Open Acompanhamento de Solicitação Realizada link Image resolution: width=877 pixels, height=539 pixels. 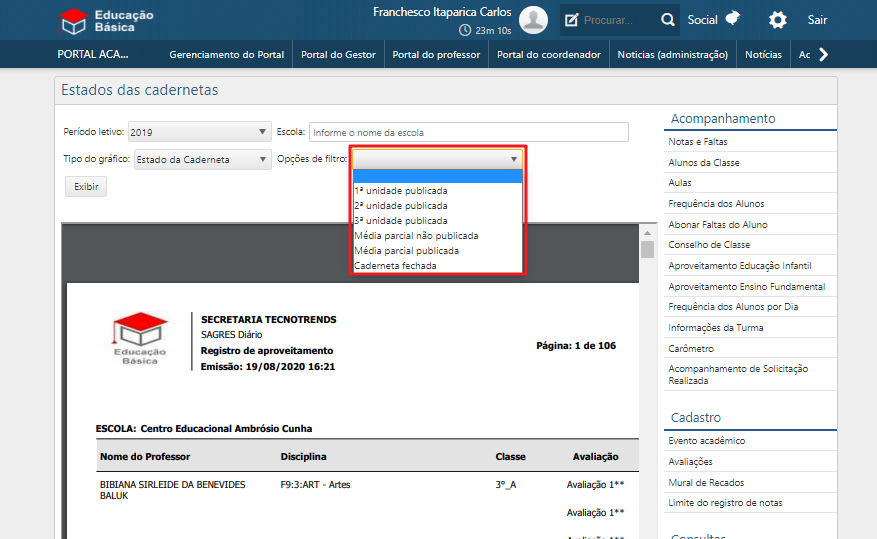pyautogui.click(x=738, y=375)
